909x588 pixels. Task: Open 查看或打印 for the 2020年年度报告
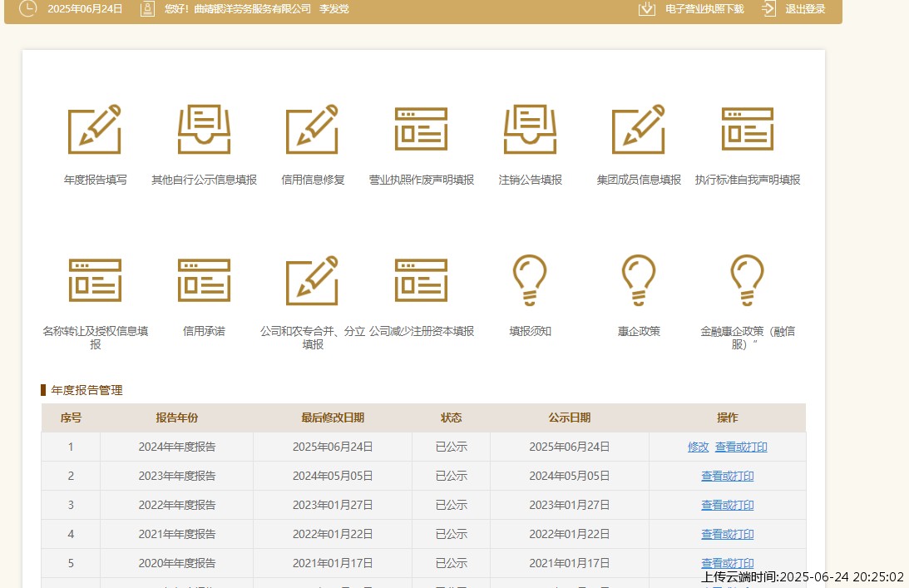(728, 563)
